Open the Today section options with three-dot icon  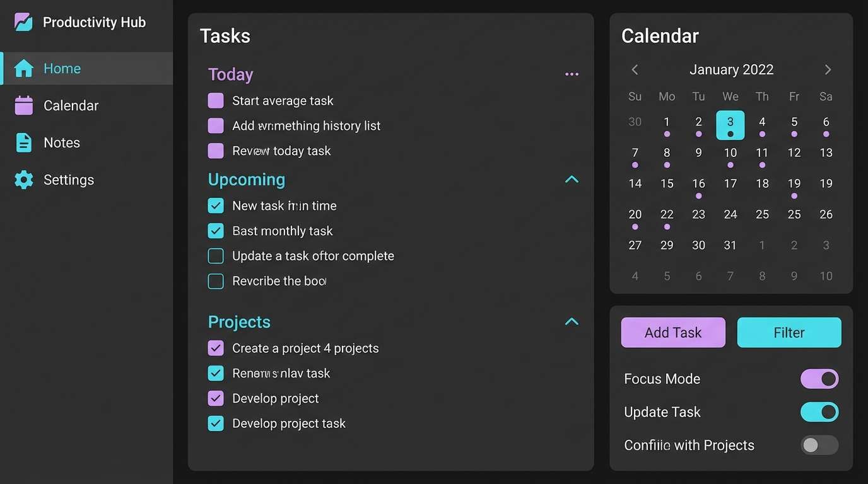click(572, 74)
